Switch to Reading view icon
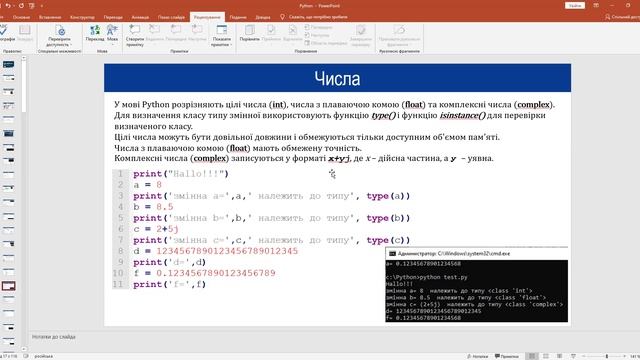This screenshot has height=360, width=640. [560, 356]
